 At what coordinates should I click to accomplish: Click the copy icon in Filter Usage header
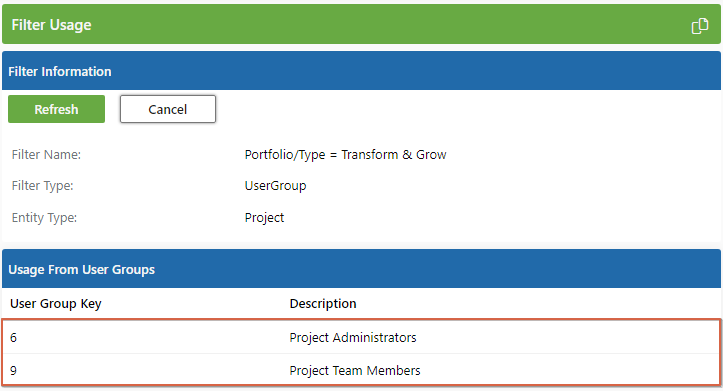click(700, 26)
